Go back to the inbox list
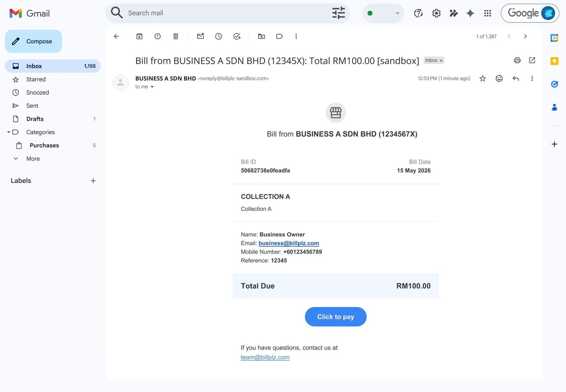The width and height of the screenshot is (566, 392). click(116, 36)
